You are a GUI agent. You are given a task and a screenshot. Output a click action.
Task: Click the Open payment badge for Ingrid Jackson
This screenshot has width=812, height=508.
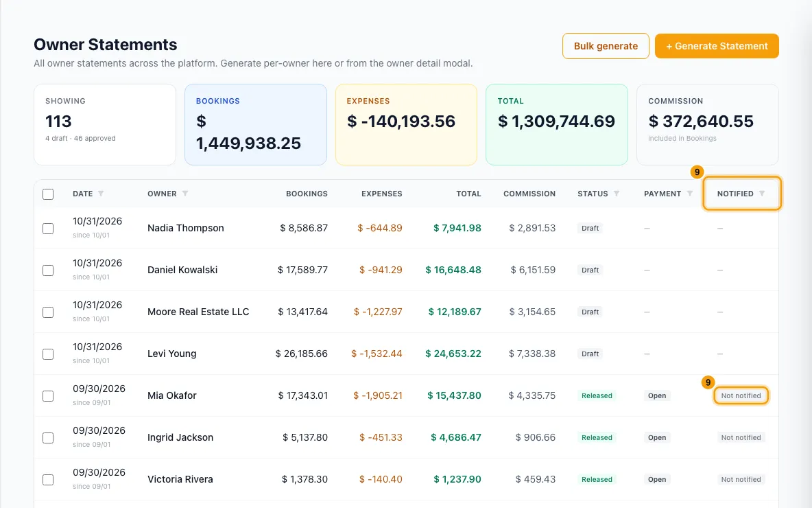[657, 437]
